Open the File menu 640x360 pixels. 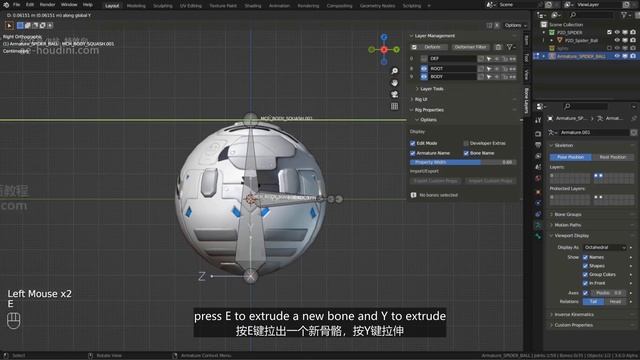(x=16, y=4)
